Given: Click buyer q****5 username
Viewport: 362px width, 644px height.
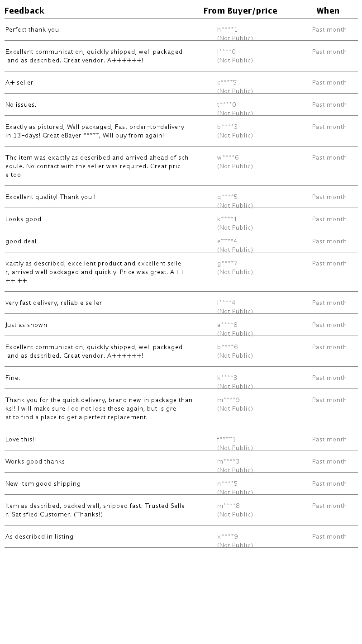Looking at the screenshot, I should (227, 197).
